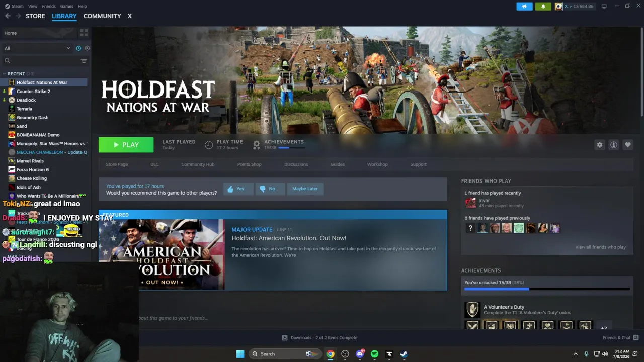Open the View menu
Image resolution: width=644 pixels, height=362 pixels.
coord(33,6)
